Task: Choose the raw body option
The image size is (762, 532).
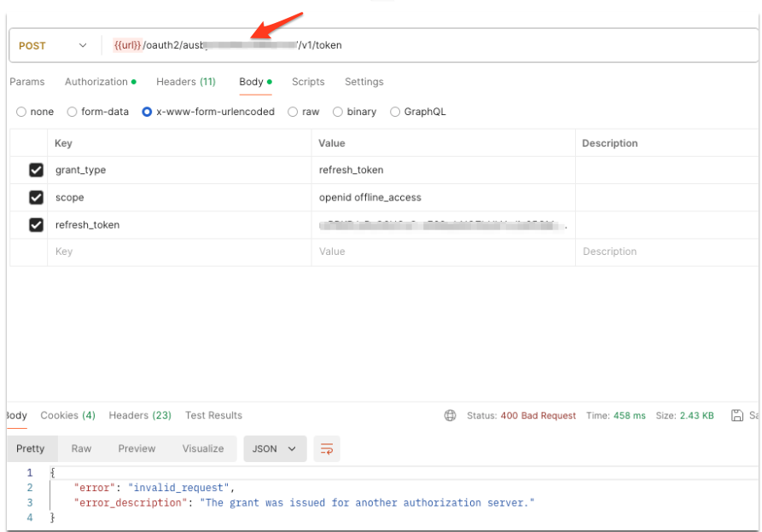Action: point(303,112)
